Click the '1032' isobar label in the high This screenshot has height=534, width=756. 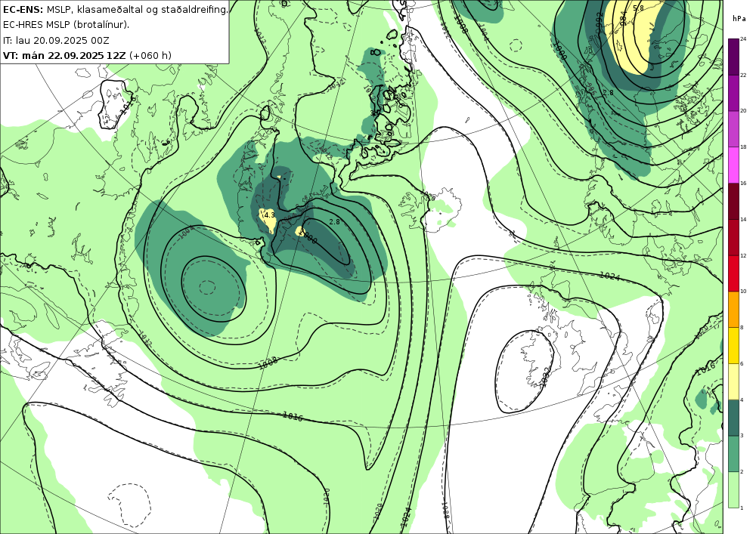(x=546, y=377)
